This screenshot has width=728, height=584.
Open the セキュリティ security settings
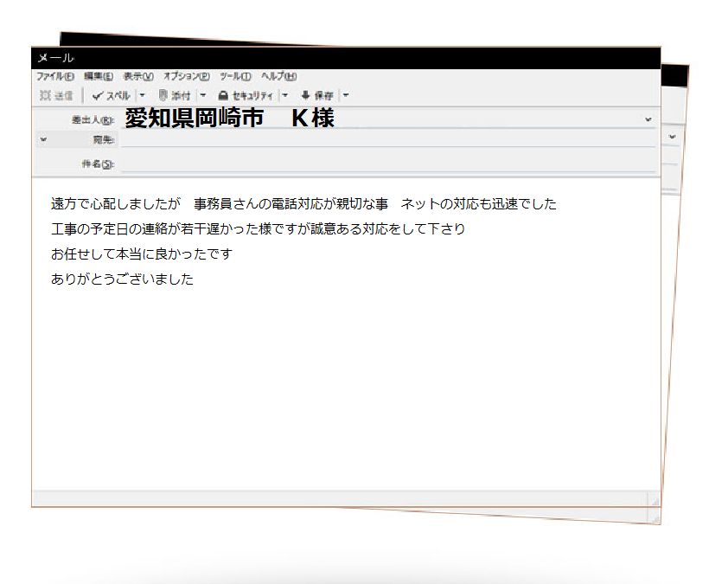(x=248, y=95)
